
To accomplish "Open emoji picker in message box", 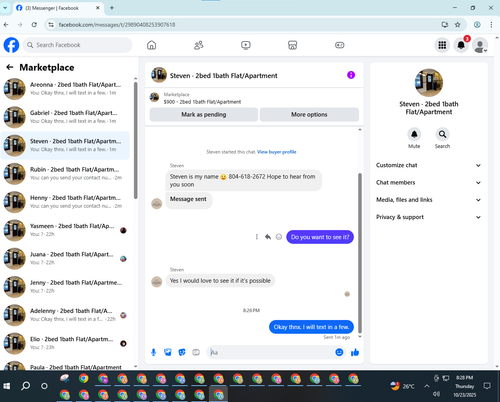I will click(x=339, y=352).
